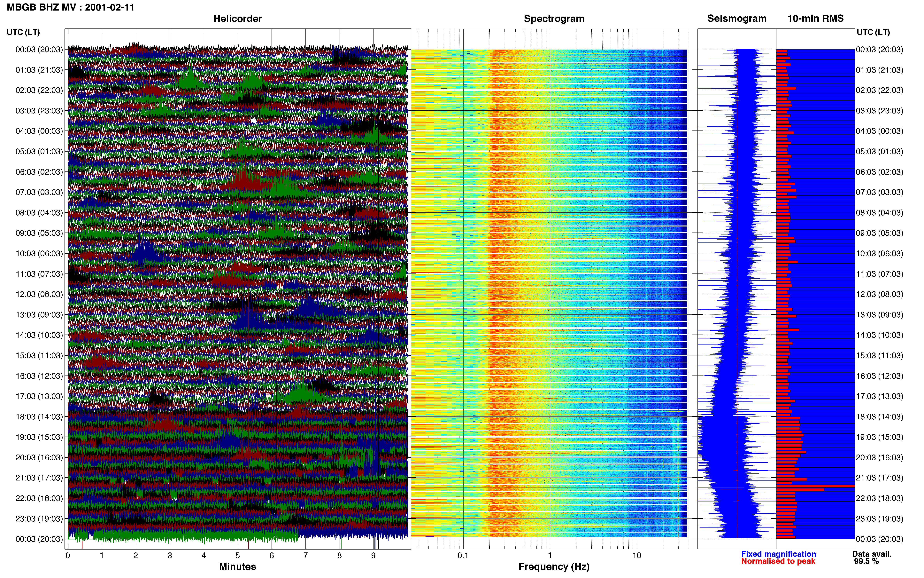Click left time label '12:03 (08:03)'
The height and width of the screenshot is (578, 924).
[x=39, y=294]
